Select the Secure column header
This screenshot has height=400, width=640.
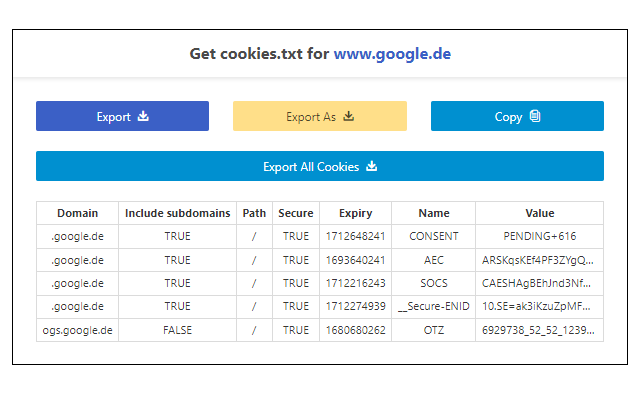click(296, 213)
